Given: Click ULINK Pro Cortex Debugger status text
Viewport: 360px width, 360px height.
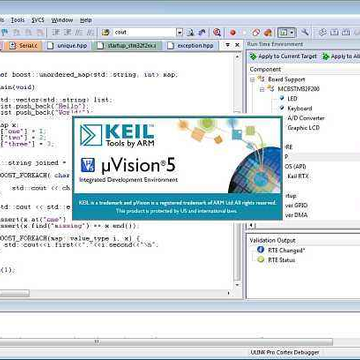Looking at the screenshot, I should point(284,352).
